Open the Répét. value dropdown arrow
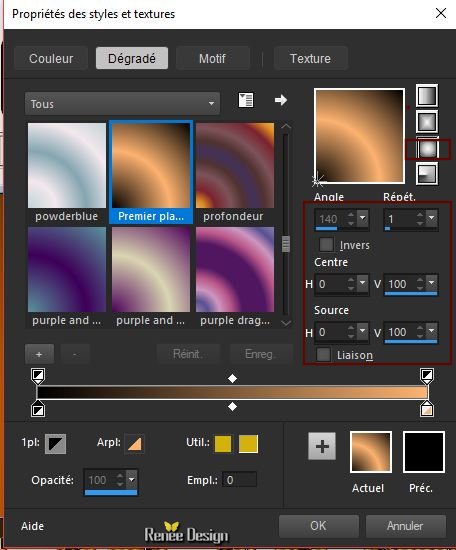The image size is (456, 550). pyautogui.click(x=431, y=218)
